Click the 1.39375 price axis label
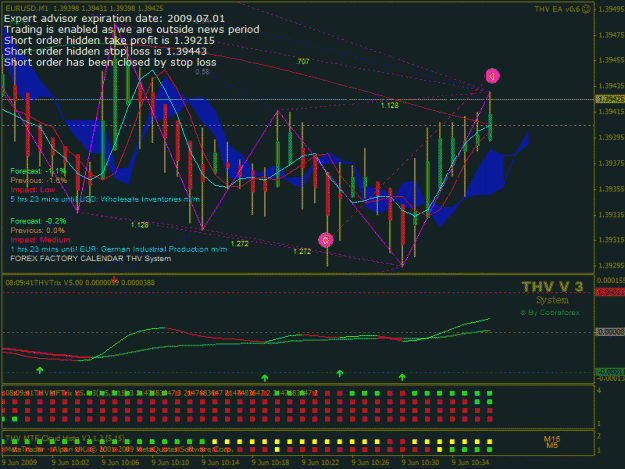This screenshot has height=469, width=625. (x=611, y=163)
